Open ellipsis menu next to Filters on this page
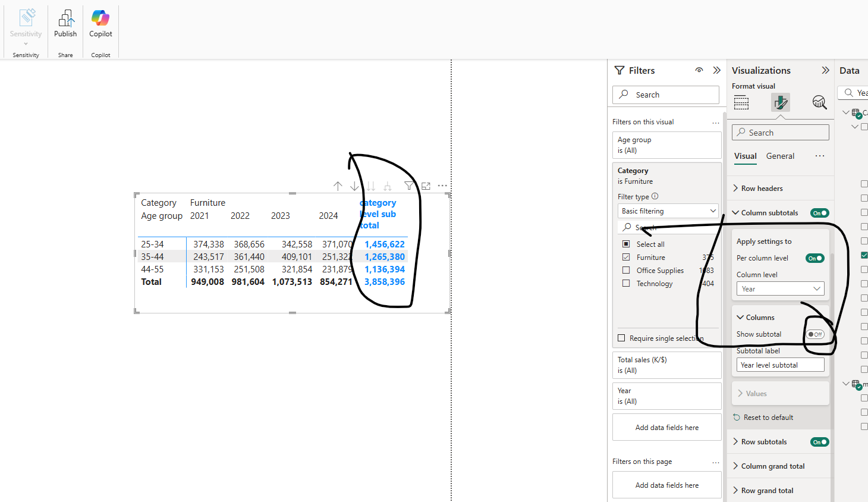 [x=716, y=462]
